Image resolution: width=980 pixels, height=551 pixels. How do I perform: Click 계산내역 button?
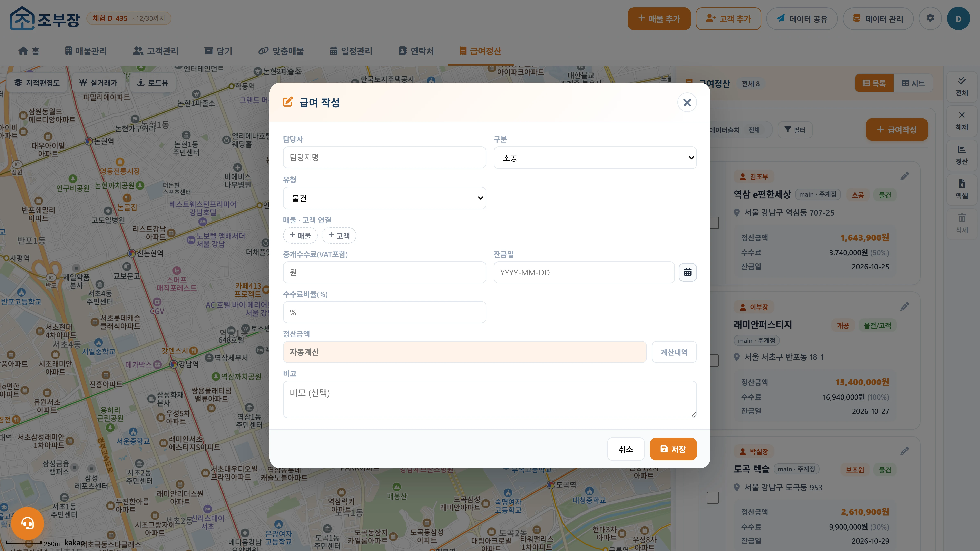pyautogui.click(x=674, y=352)
